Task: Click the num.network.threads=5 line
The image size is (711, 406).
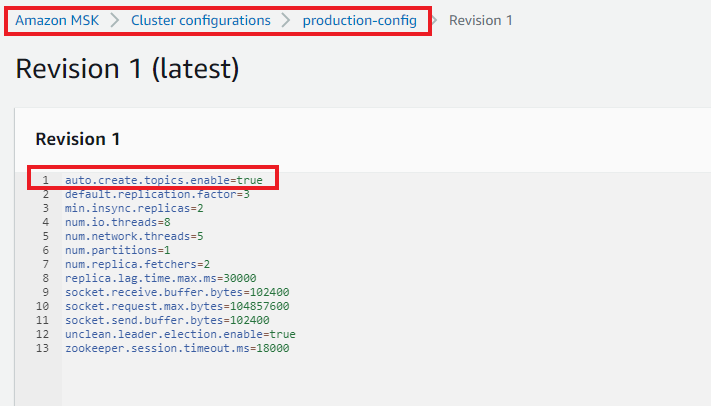Action: [x=135, y=236]
